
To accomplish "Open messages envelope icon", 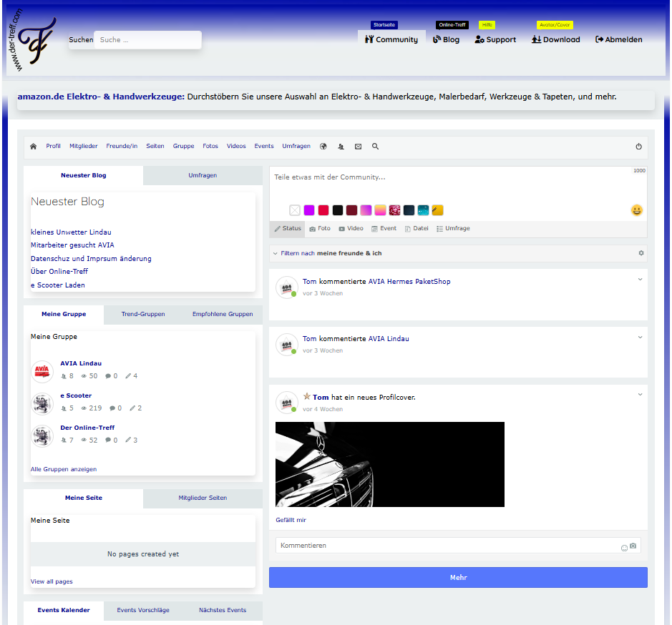I will (x=358, y=147).
